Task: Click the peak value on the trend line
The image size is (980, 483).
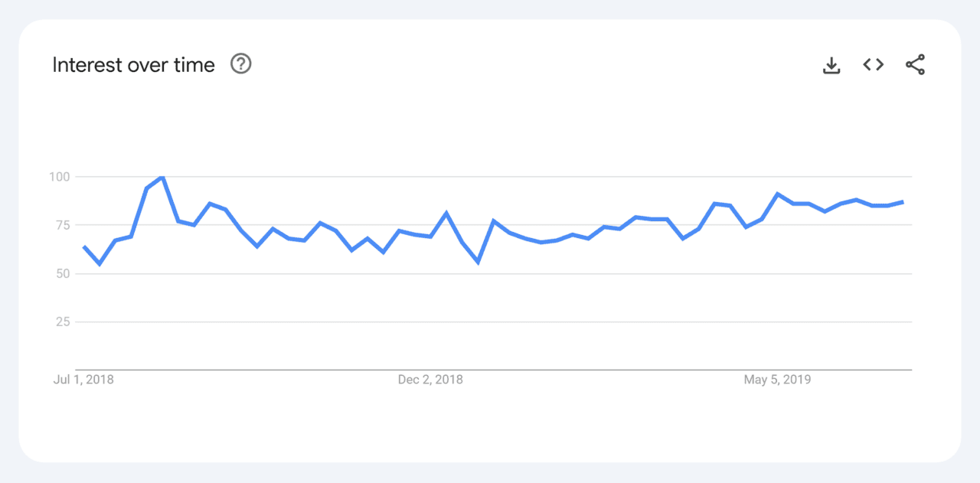Action: pos(162,176)
